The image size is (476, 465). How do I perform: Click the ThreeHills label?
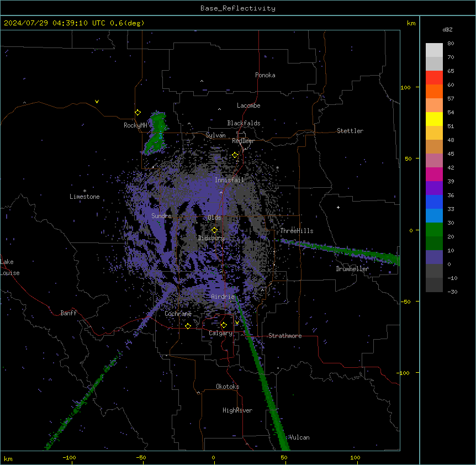click(x=297, y=231)
